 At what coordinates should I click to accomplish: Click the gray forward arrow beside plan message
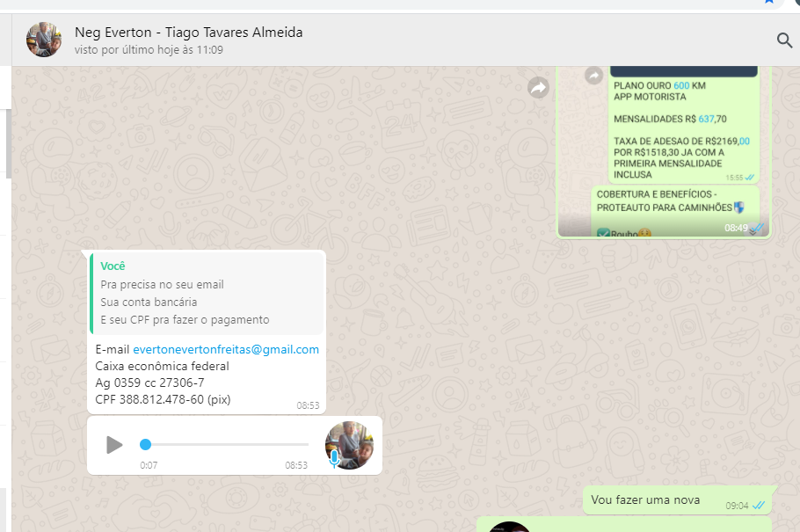538,87
